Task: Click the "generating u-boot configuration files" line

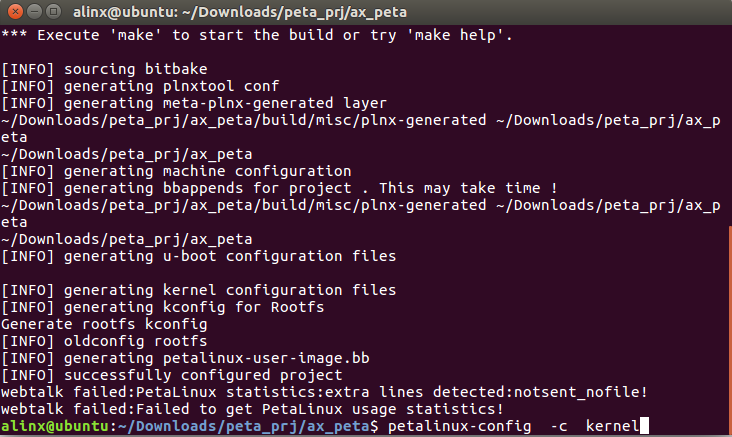Action: [x=198, y=256]
